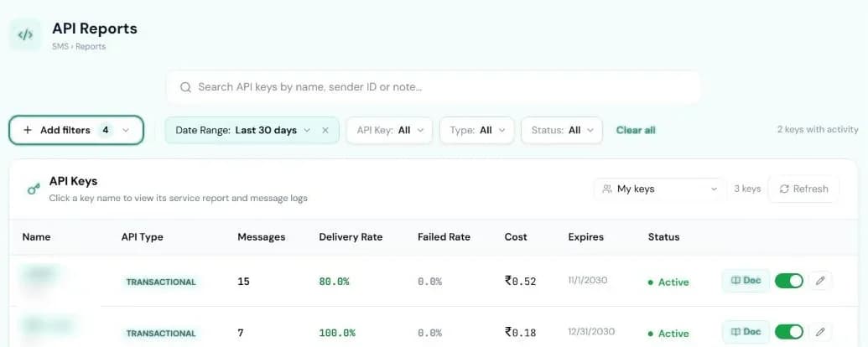This screenshot has width=868, height=347.
Task: Click the SMS breadcrumb link
Action: point(60,46)
